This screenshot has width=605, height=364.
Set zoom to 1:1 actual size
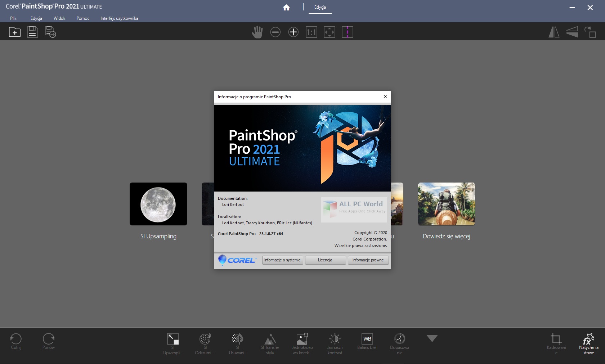[x=312, y=32]
